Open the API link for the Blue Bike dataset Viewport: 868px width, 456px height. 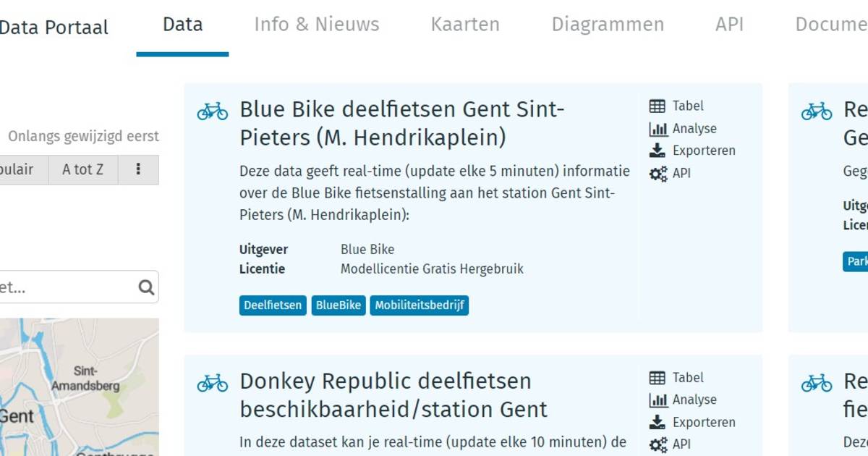click(x=670, y=174)
